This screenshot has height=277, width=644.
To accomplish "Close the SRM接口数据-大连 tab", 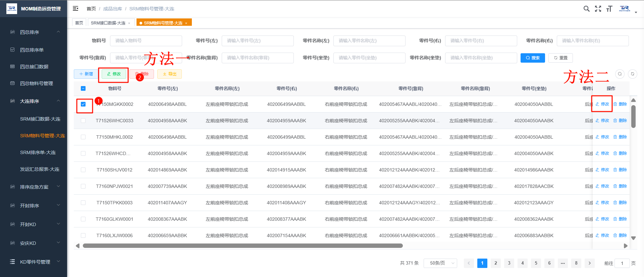I will click(x=129, y=23).
